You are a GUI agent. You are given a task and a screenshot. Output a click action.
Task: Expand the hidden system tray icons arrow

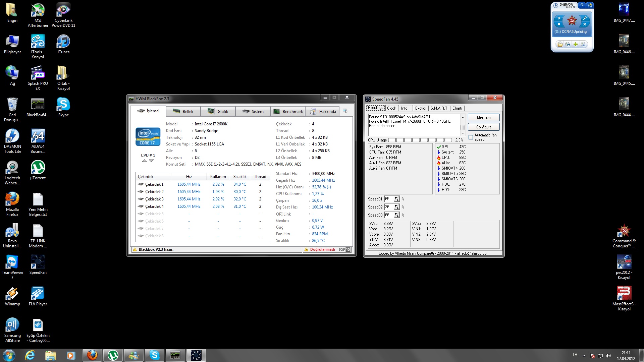[584, 356]
